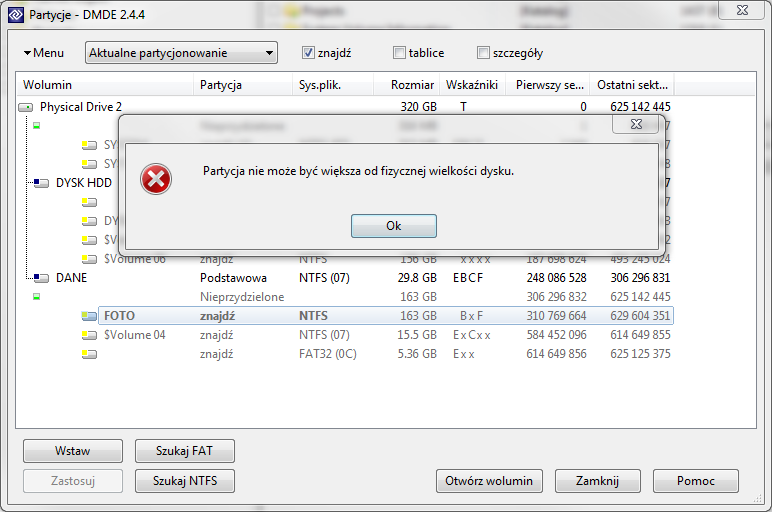Click the red error icon in dialog
The height and width of the screenshot is (512, 772).
pyautogui.click(x=156, y=179)
